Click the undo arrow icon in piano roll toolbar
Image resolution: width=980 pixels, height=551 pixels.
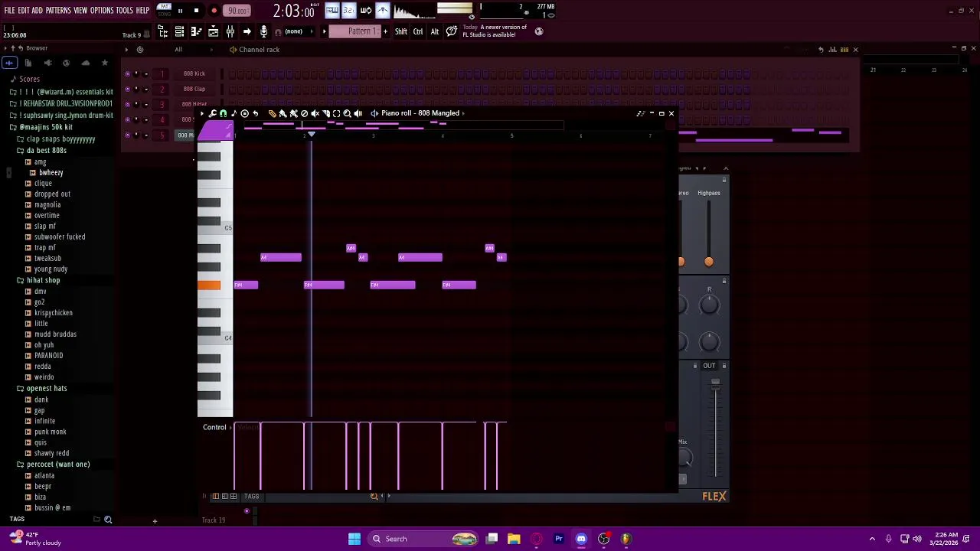256,113
